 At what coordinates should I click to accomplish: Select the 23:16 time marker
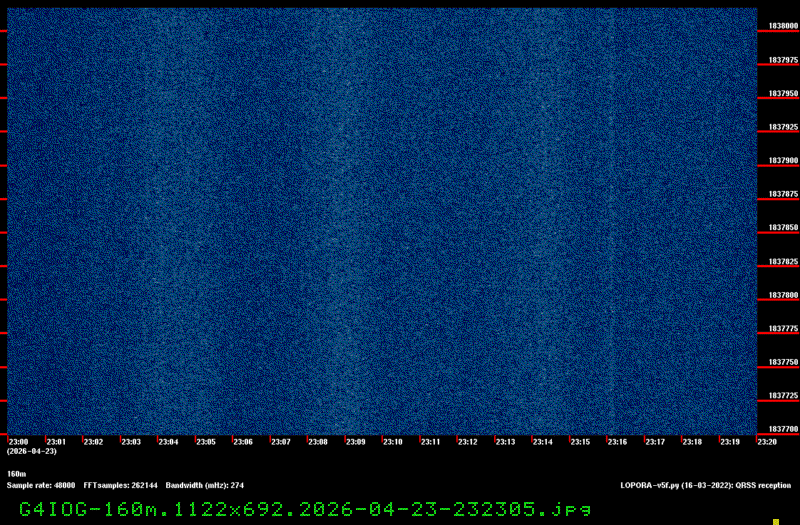[x=618, y=442]
